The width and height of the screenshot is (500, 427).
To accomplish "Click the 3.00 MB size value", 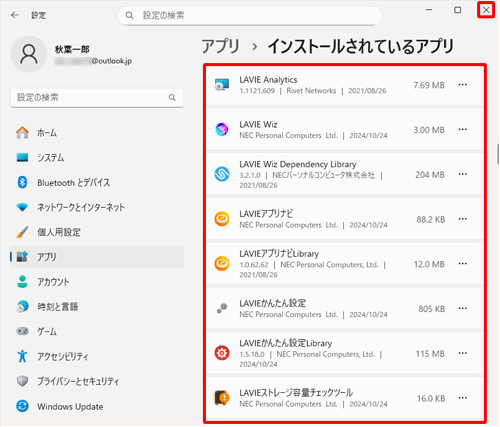I will tap(429, 130).
